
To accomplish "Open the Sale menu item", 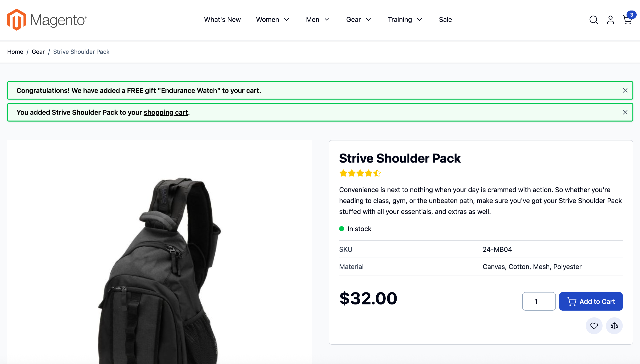I will tap(445, 20).
